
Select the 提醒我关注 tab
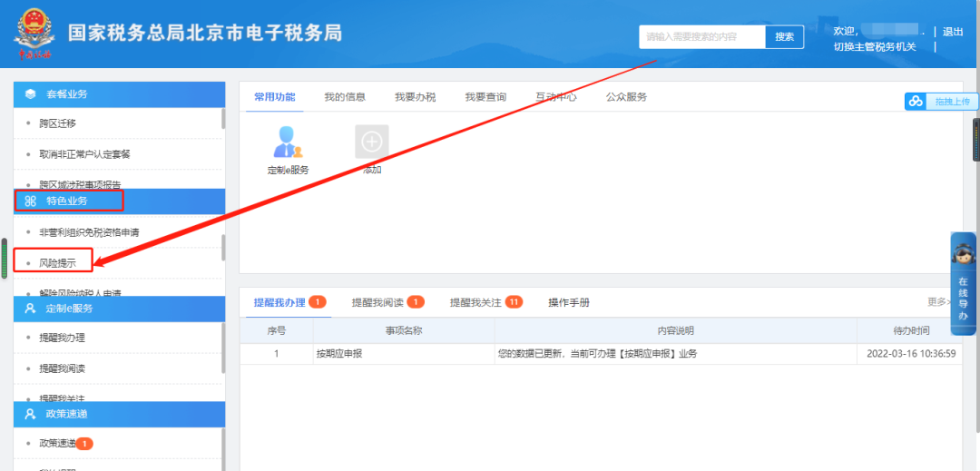coord(475,303)
